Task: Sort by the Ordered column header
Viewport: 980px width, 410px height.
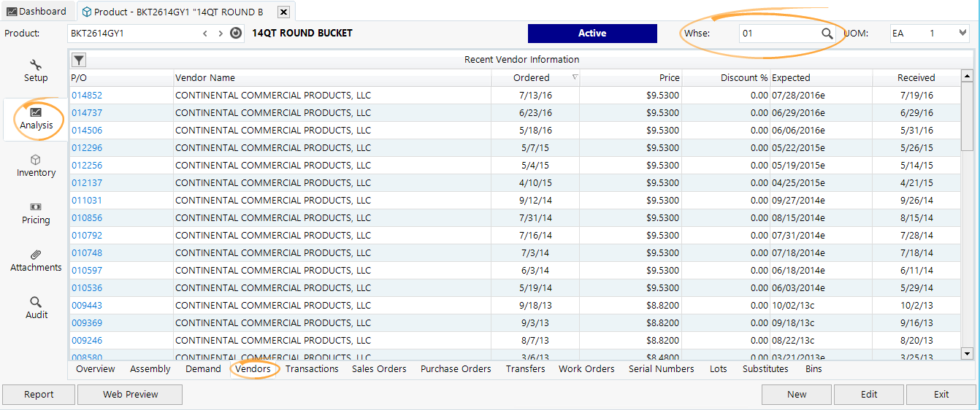Action: (x=535, y=77)
